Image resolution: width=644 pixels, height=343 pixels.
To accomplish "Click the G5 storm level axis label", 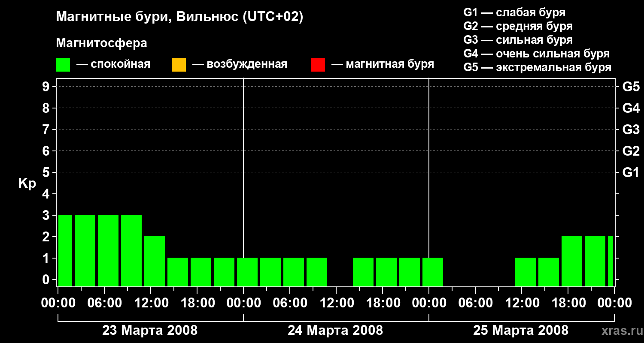I will click(x=631, y=87).
